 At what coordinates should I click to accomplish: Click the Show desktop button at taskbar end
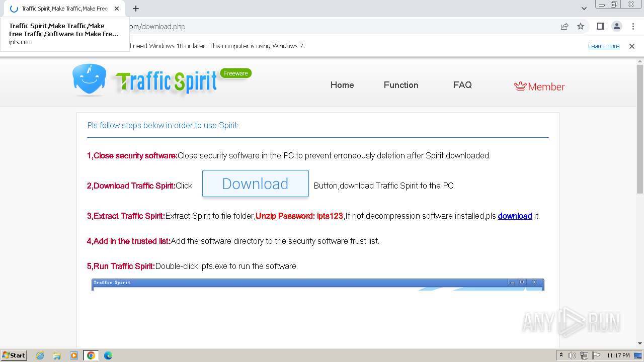point(638,355)
